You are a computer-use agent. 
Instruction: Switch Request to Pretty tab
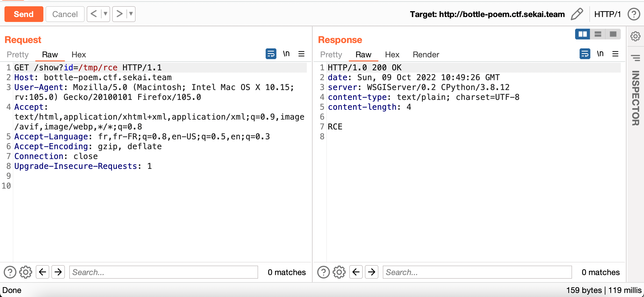[18, 55]
